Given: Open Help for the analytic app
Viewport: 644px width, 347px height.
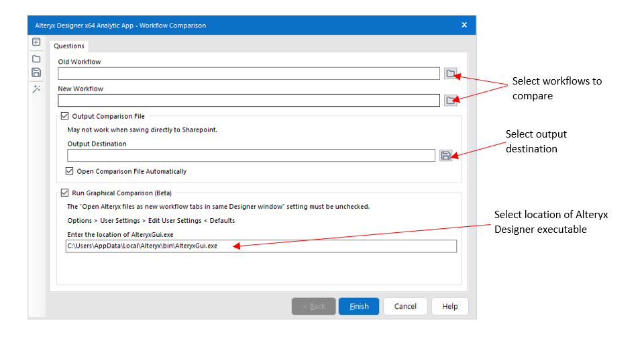Looking at the screenshot, I should click(449, 306).
